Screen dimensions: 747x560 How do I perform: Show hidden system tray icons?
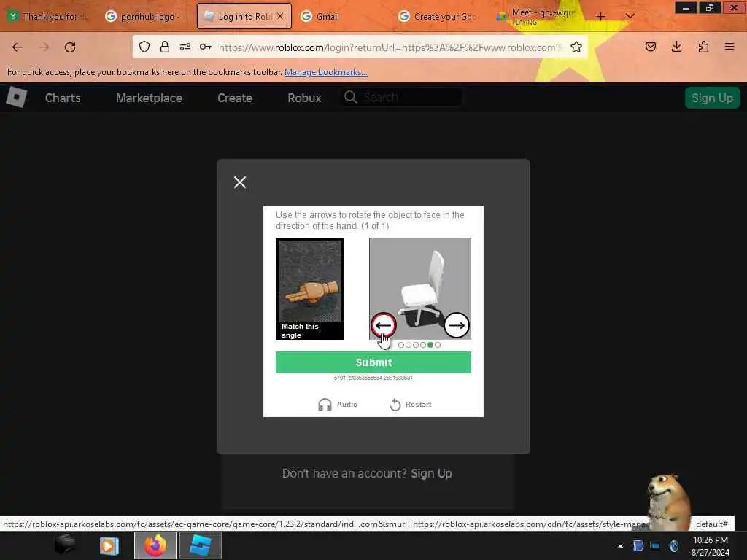pos(620,546)
